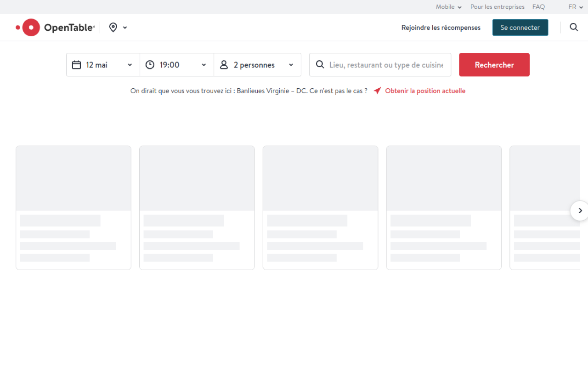Expand the Mobile menu
Viewport: 588px width, 392px height.
tap(449, 7)
